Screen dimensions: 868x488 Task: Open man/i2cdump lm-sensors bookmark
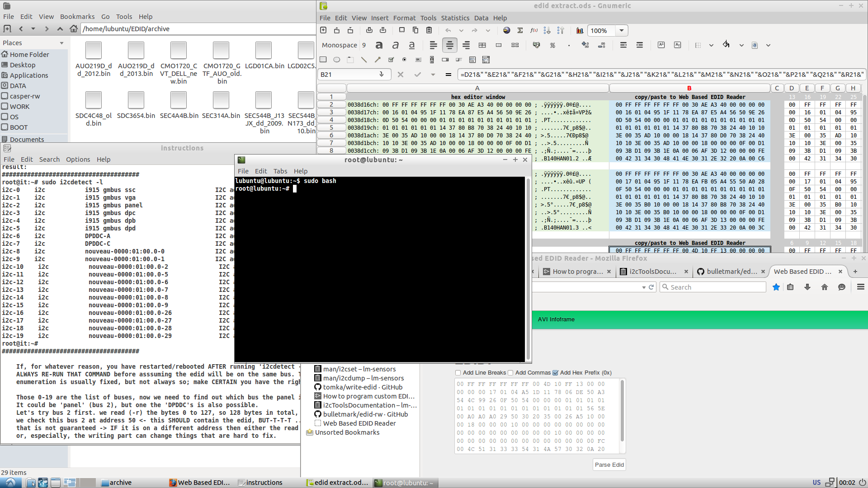[363, 378]
